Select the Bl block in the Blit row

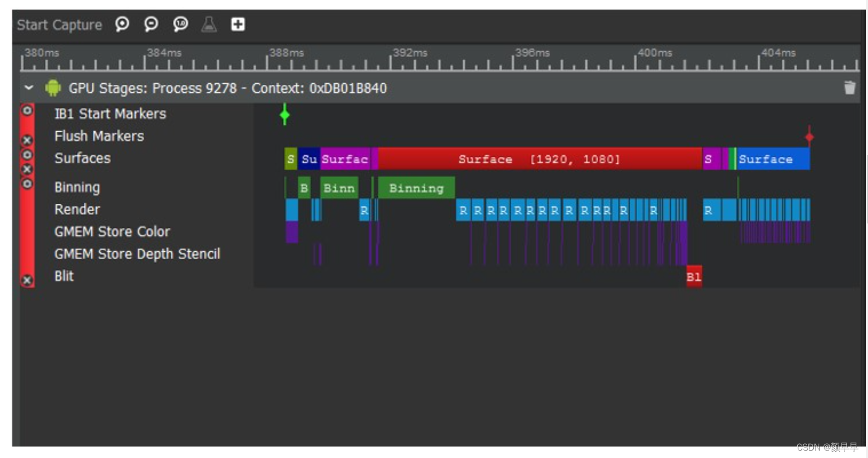point(693,277)
